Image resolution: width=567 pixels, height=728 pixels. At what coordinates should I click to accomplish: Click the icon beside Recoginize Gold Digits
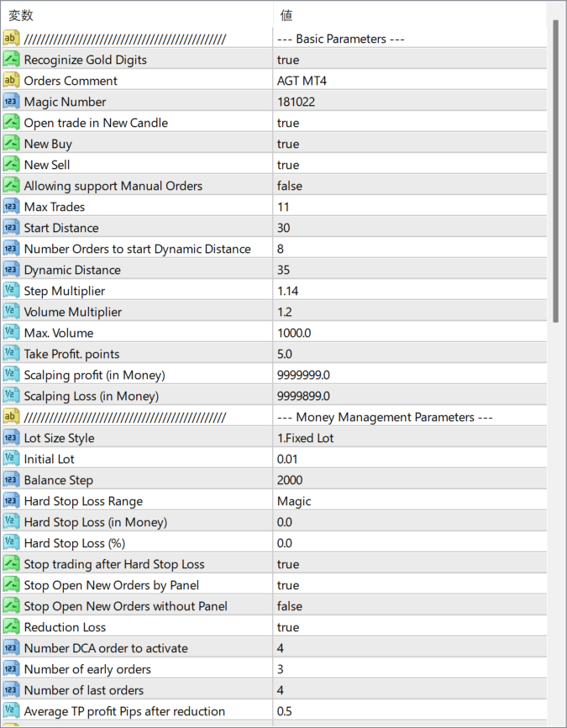(11, 60)
